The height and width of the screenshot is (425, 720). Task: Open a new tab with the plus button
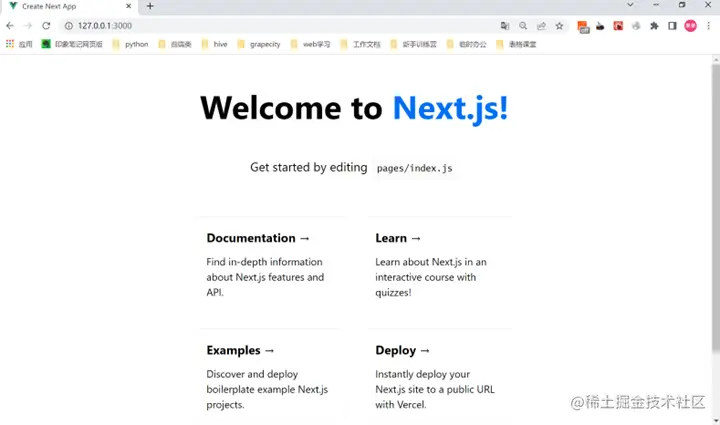coord(150,6)
